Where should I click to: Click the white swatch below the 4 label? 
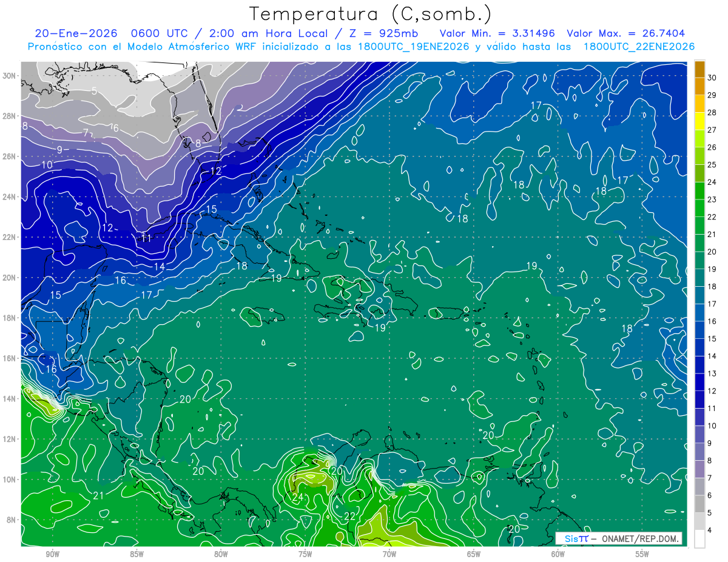[700, 539]
